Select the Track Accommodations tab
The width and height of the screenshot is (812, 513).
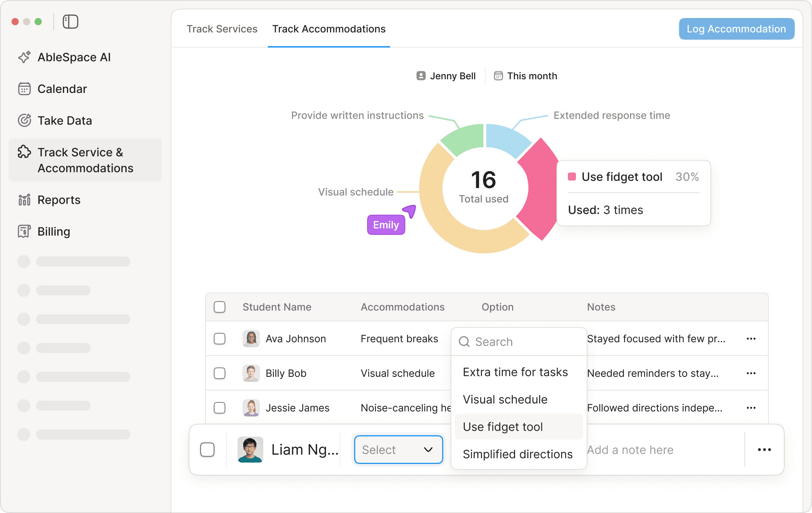click(x=329, y=29)
